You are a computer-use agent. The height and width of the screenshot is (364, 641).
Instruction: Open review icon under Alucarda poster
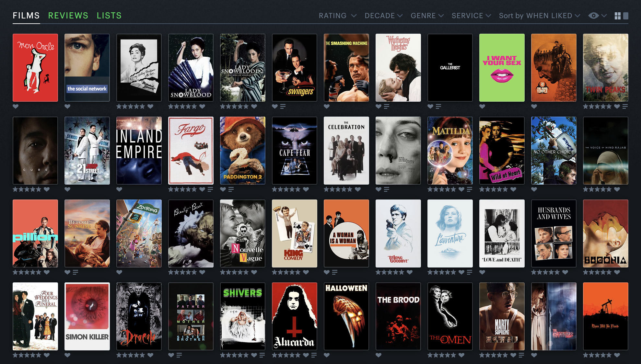314,355
